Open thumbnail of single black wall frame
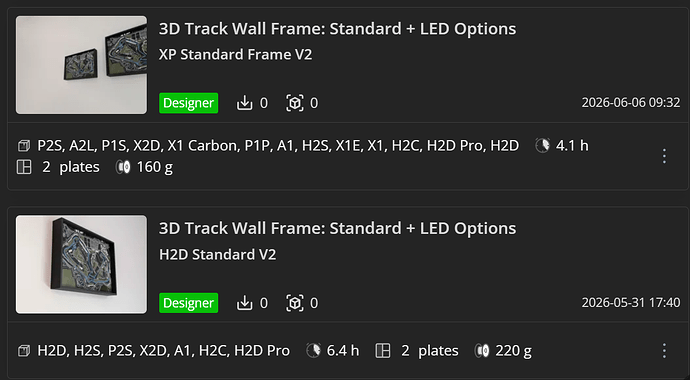This screenshot has height=380, width=690. click(81, 264)
